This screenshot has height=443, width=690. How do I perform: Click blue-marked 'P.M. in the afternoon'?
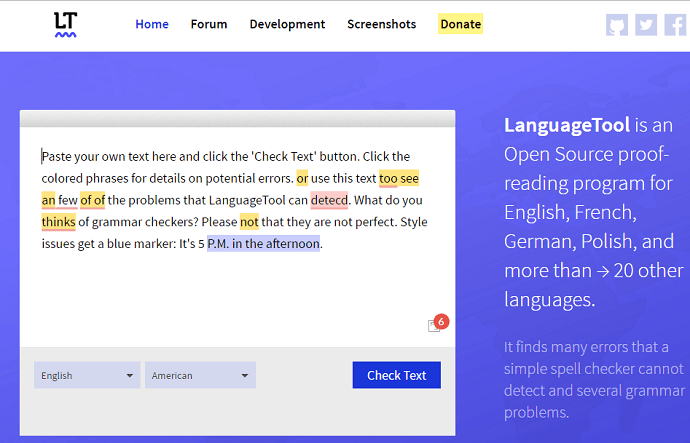263,243
